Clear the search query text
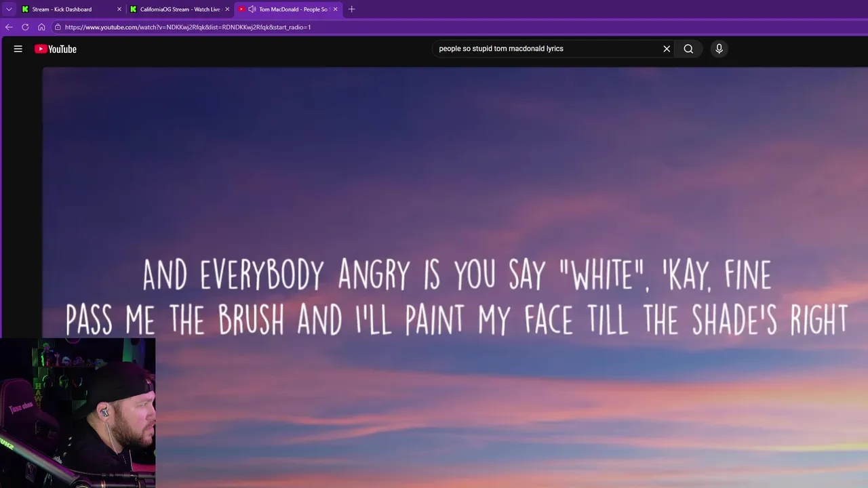The image size is (868, 488). coord(667,49)
